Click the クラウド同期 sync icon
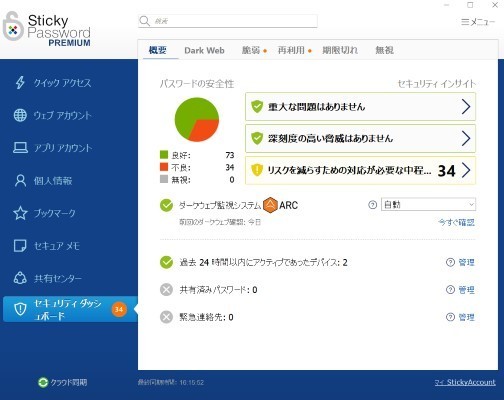 43,382
